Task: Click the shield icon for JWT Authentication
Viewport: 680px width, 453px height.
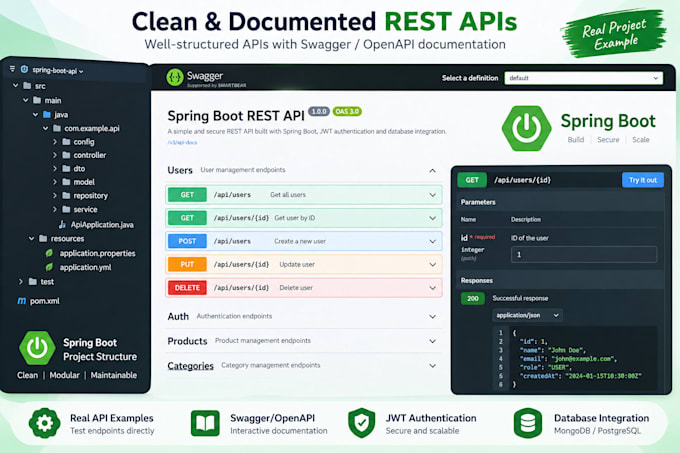Action: (x=362, y=423)
